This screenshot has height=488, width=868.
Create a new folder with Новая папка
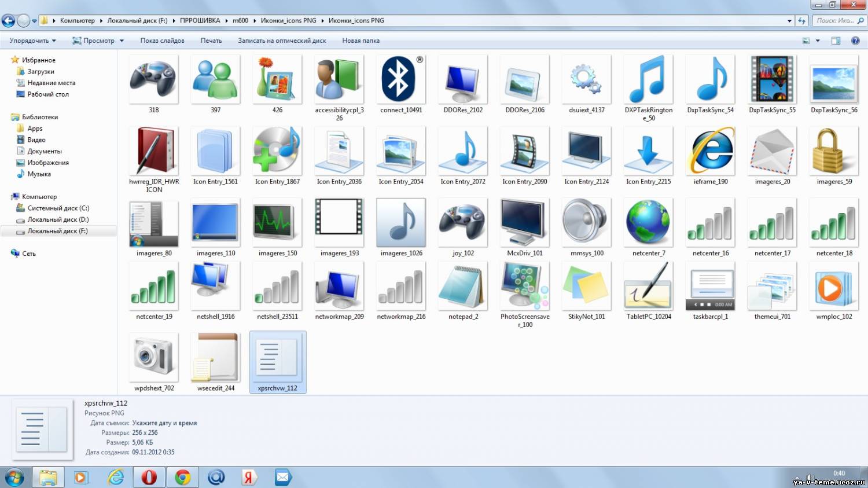361,41
